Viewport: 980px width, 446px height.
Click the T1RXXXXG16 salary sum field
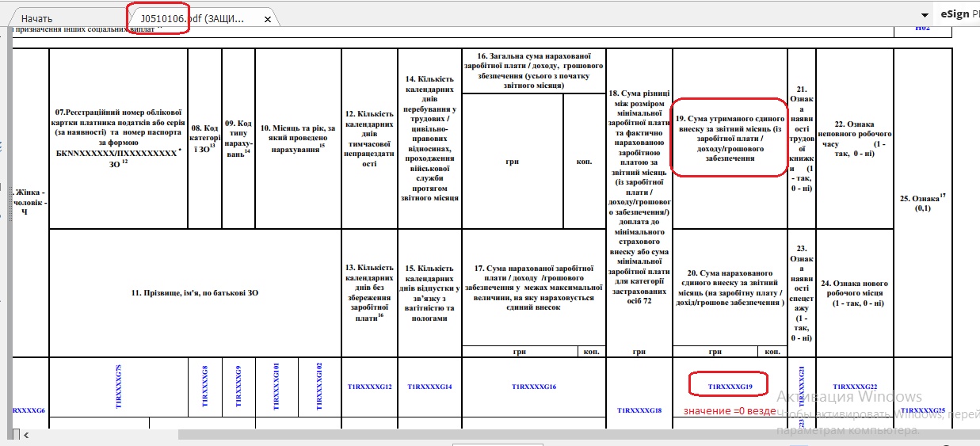coord(534,387)
